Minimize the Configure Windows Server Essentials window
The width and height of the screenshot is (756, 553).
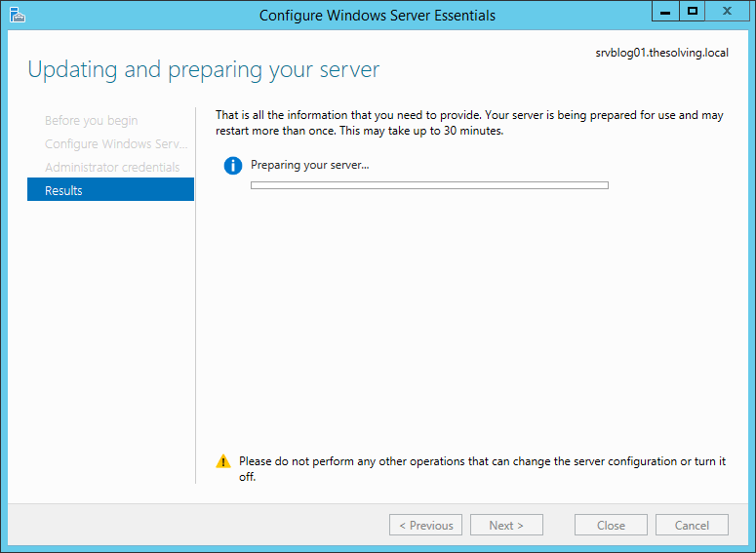point(665,12)
